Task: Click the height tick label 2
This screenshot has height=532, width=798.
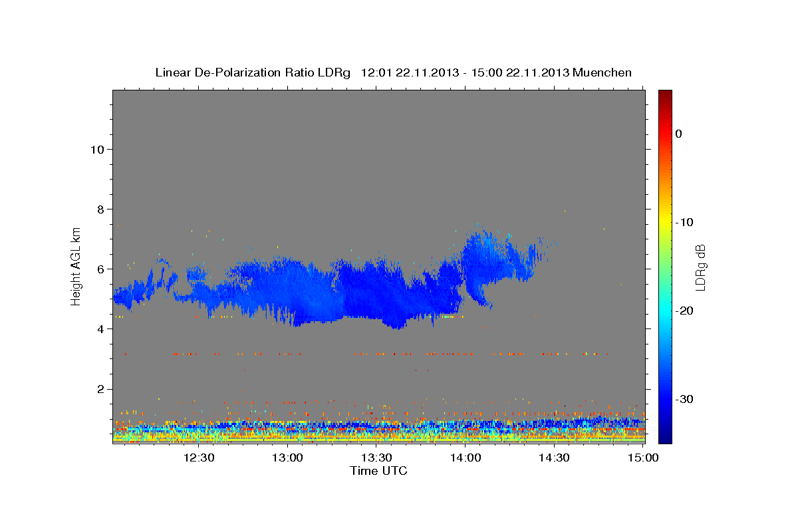Action: click(100, 389)
